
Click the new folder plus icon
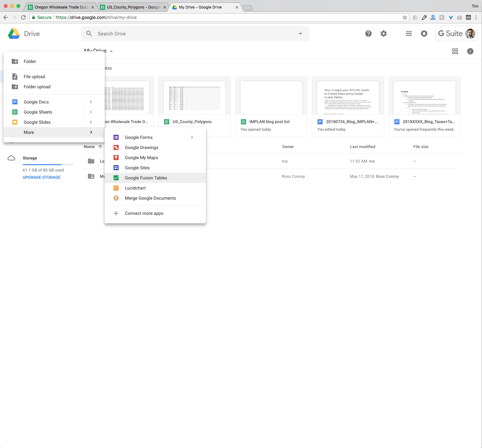[x=15, y=61]
